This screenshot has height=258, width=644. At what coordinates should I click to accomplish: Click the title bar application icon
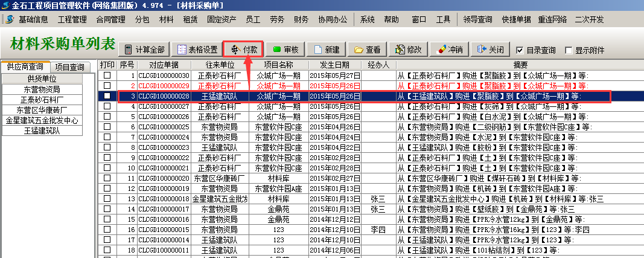[x=5, y=5]
